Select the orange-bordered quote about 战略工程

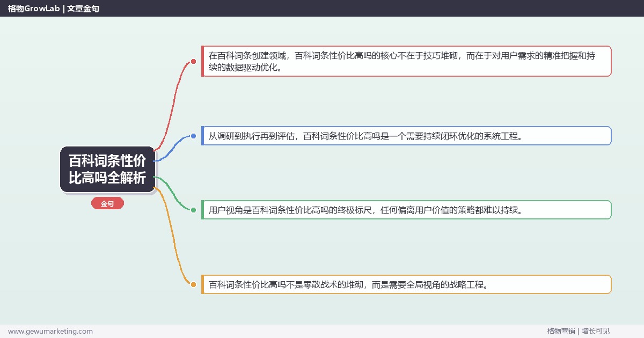click(406, 284)
